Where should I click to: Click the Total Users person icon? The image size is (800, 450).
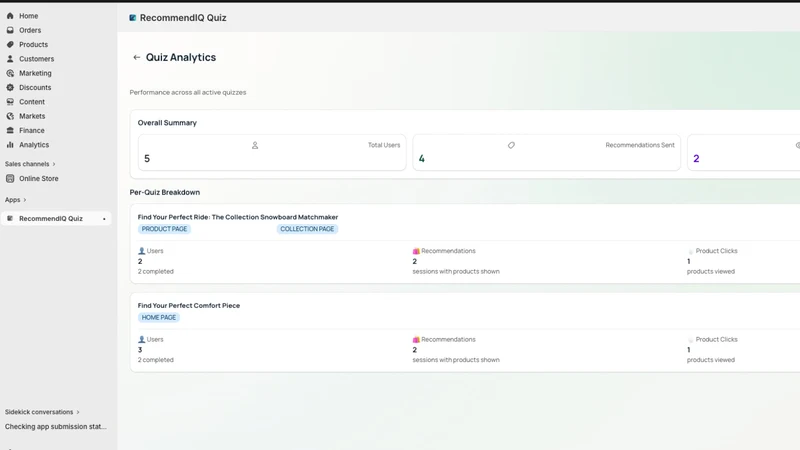click(255, 145)
